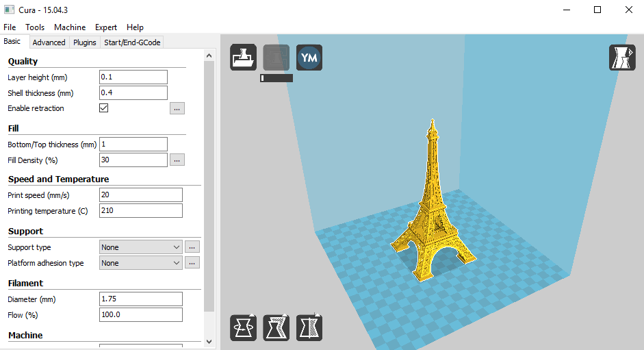644x350 pixels.
Task: Open Fill Density settings ellipsis button
Action: click(177, 160)
